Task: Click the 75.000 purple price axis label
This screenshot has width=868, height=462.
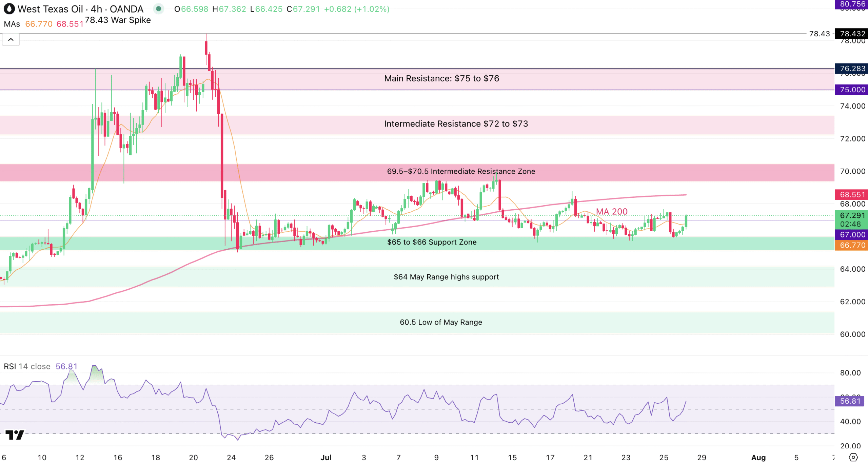Action: click(851, 90)
